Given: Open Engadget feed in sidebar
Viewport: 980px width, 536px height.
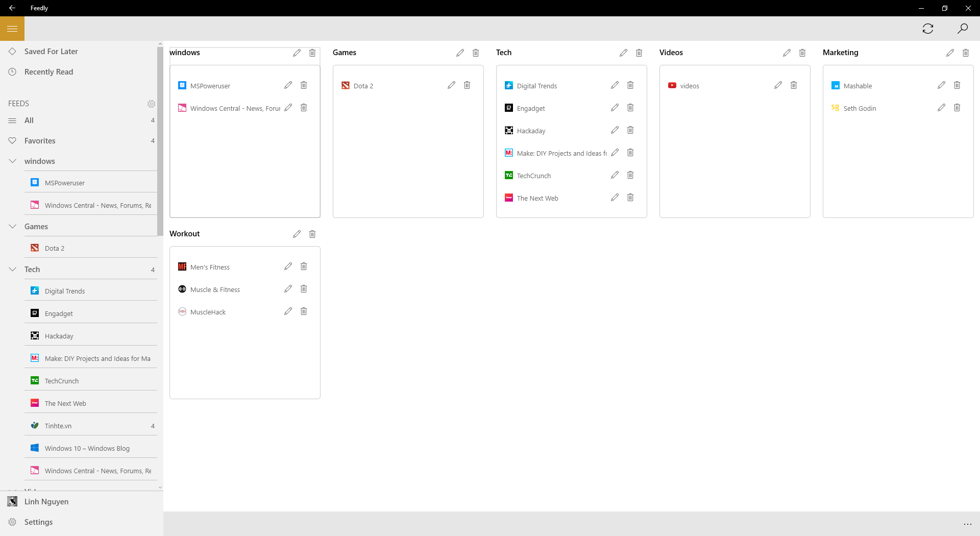Looking at the screenshot, I should coord(91,313).
